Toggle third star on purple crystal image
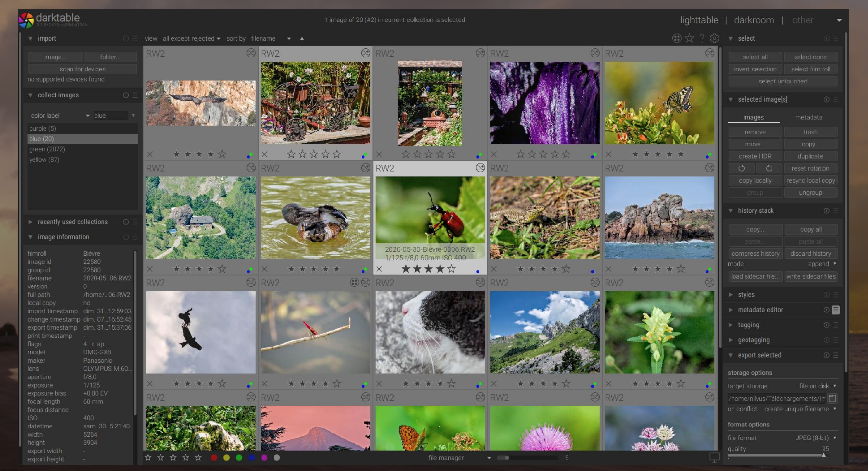Viewport: 868px width, 471px height. [x=543, y=154]
